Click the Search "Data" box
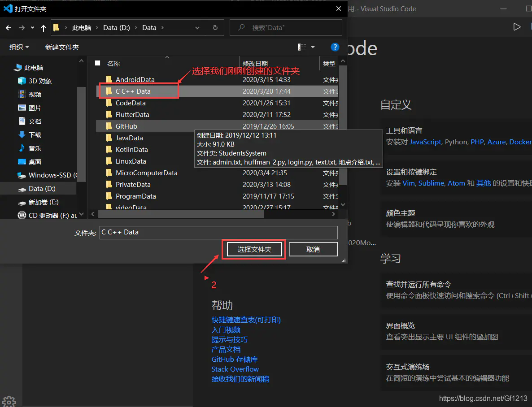 pos(286,27)
